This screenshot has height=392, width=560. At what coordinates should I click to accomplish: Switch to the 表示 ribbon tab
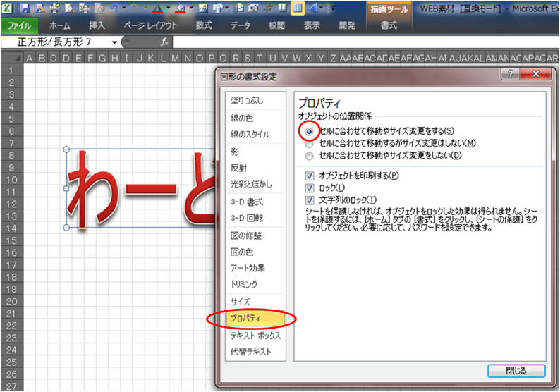point(312,25)
